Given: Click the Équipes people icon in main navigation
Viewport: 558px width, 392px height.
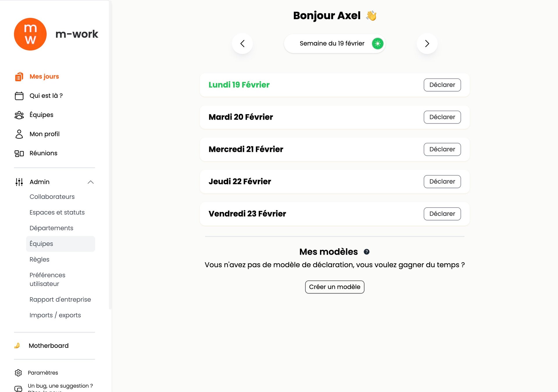Looking at the screenshot, I should pos(19,115).
